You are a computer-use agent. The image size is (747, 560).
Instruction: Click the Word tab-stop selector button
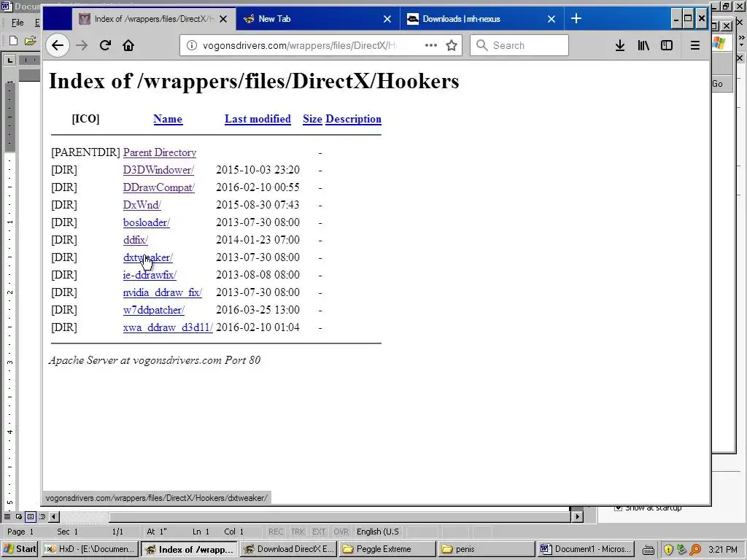point(9,60)
